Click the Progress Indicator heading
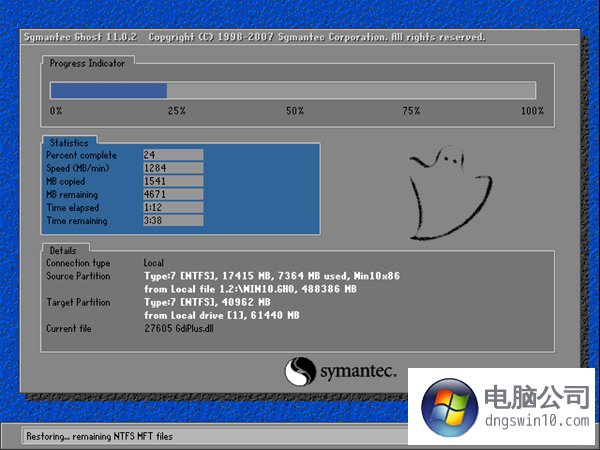600x450 pixels. pos(87,64)
